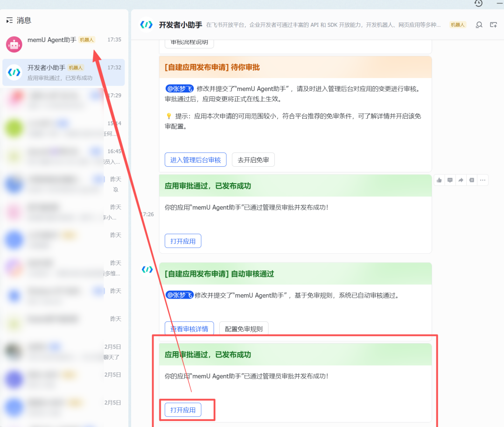
Task: Click the 机器人 tag beside 开发者小助手 in list
Action: click(76, 68)
